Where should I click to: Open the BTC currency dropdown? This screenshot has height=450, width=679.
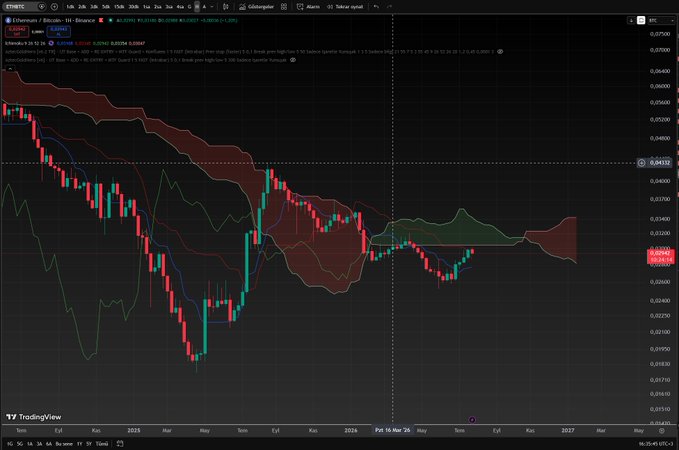point(661,20)
